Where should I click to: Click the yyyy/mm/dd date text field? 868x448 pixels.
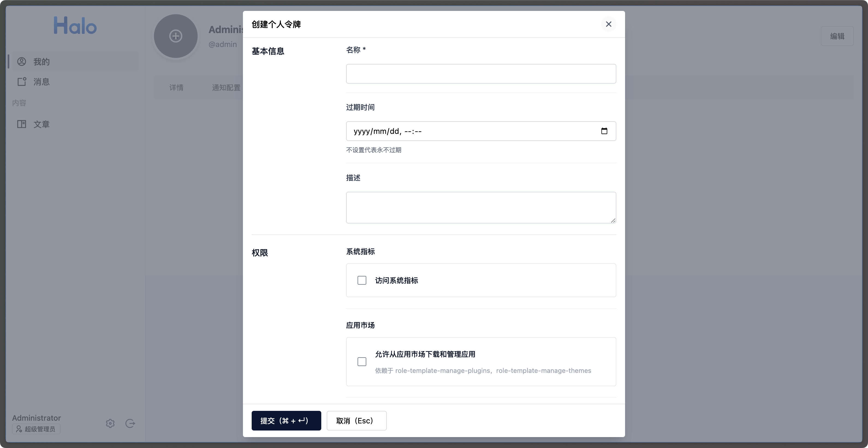click(x=438, y=131)
